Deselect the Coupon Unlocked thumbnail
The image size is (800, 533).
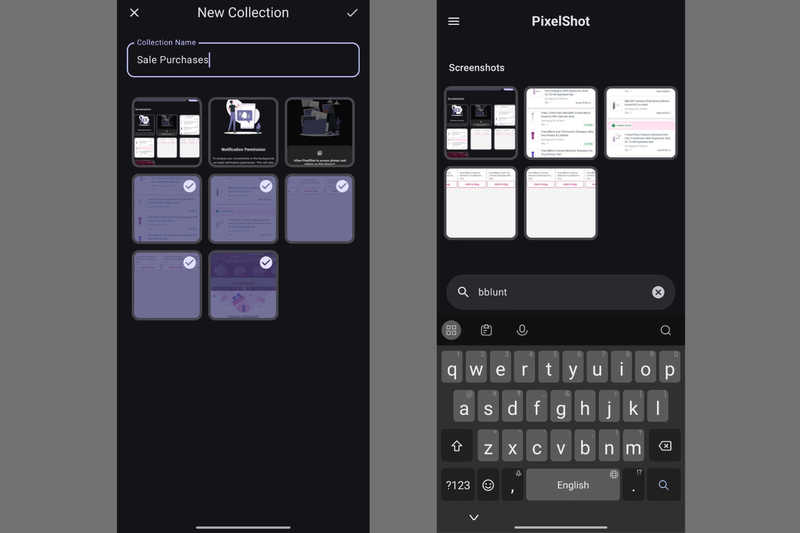(243, 285)
